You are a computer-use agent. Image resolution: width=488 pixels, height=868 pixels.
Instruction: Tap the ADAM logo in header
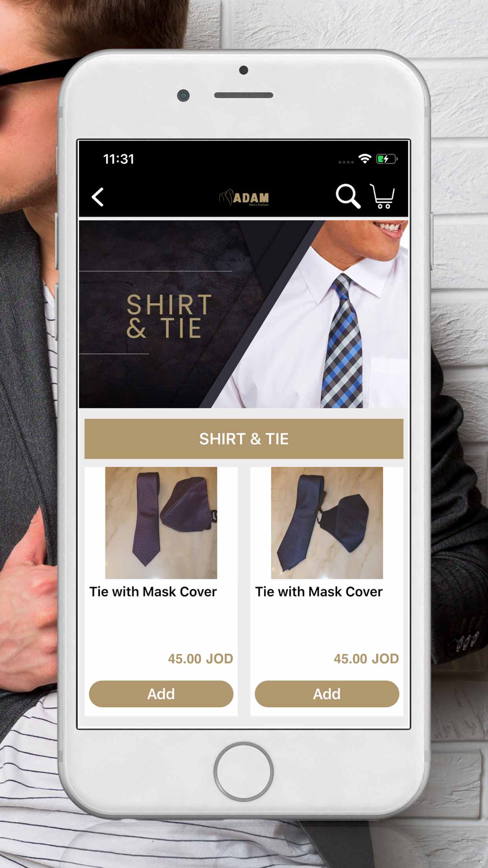[244, 197]
